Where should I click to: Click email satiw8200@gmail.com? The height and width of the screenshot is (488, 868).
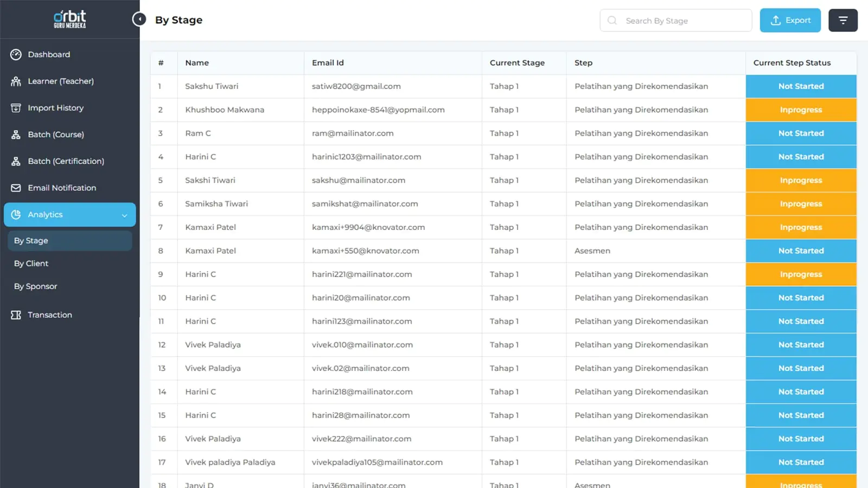click(356, 86)
